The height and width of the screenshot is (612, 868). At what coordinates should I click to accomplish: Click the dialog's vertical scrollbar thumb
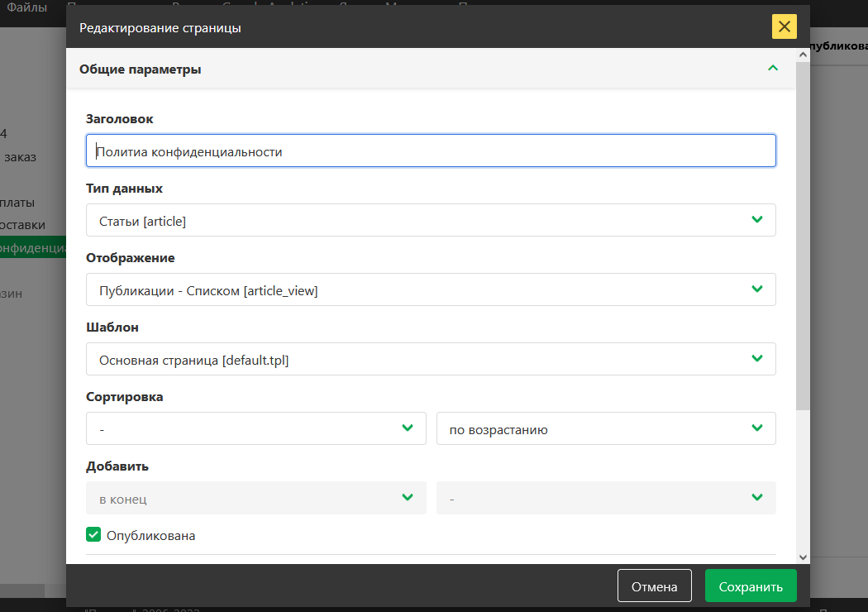[x=802, y=232]
